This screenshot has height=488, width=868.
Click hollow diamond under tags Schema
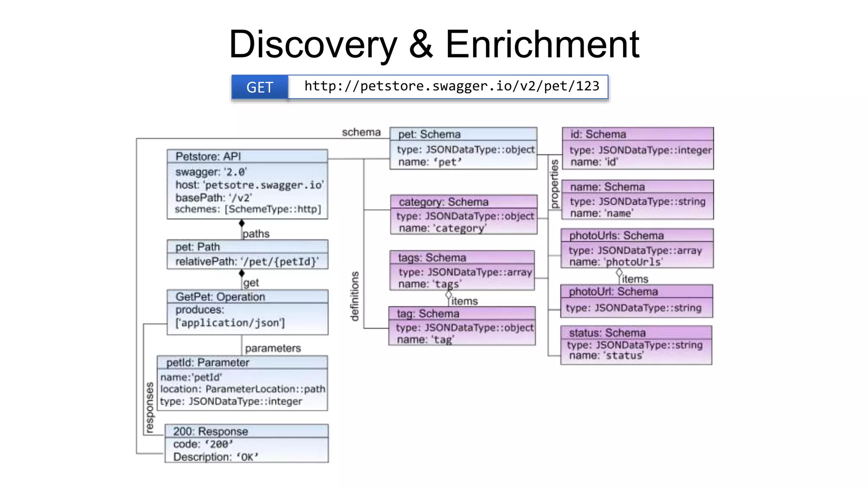tap(448, 294)
